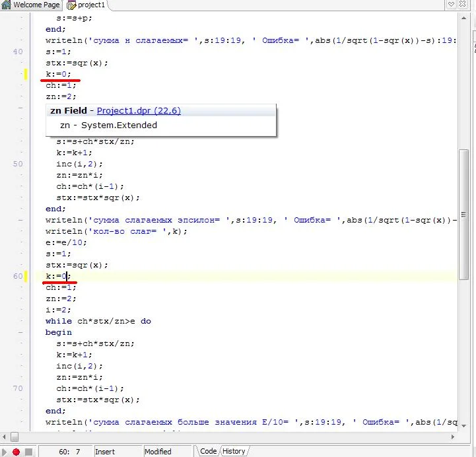476x457 pixels.
Task: Click the vertical scrollbar up arrow
Action: [463, 18]
